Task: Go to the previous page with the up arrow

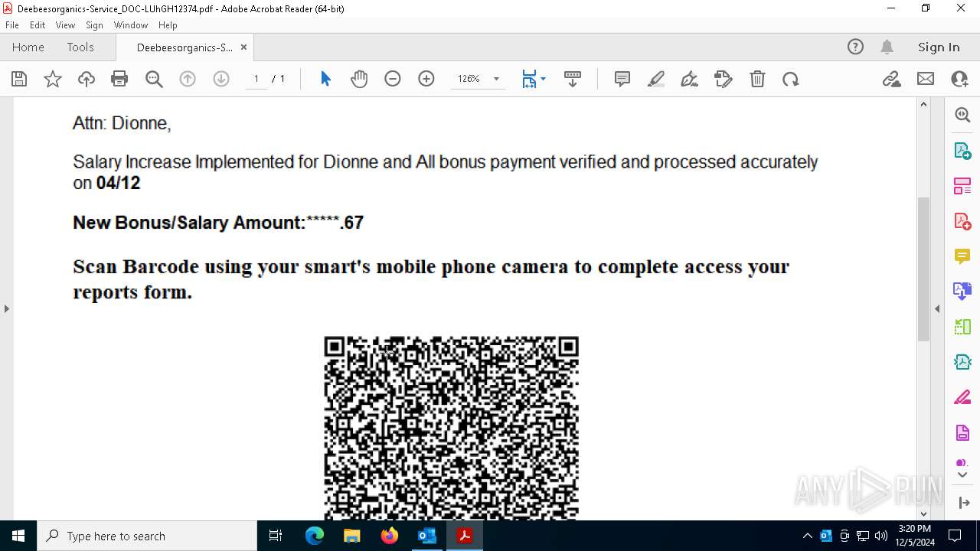Action: tap(188, 79)
